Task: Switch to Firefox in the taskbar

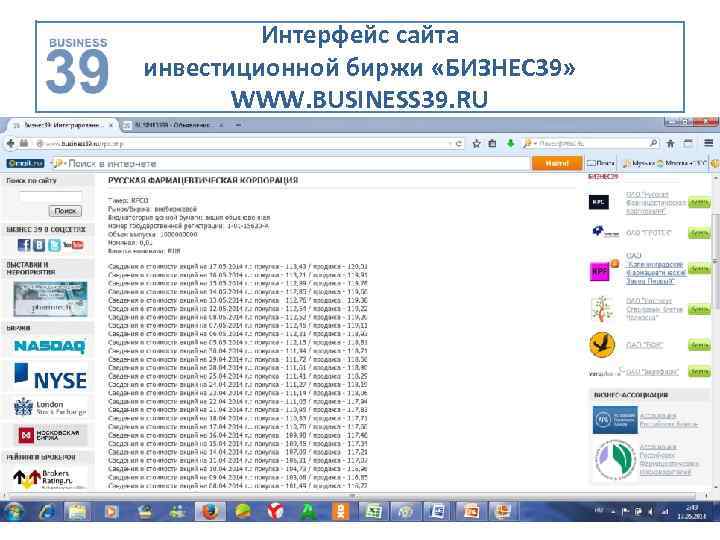Action: [210, 511]
